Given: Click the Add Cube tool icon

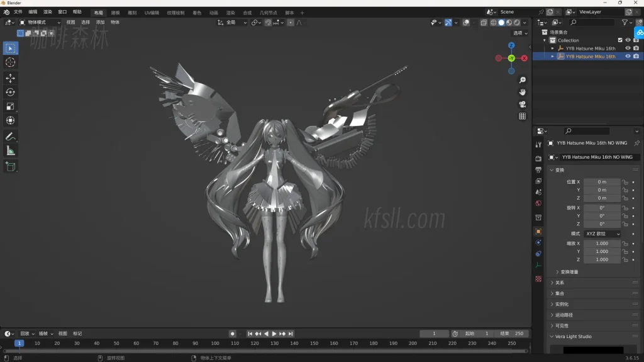Looking at the screenshot, I should (11, 166).
